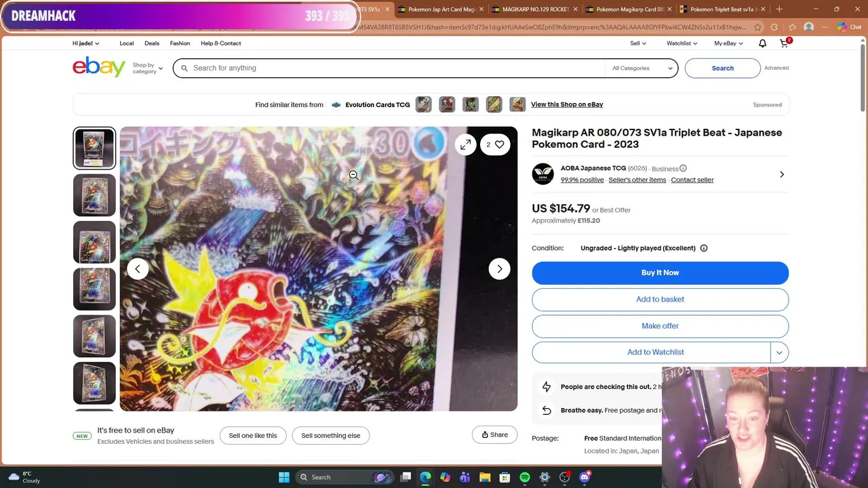Open business seller info icon

tap(683, 168)
